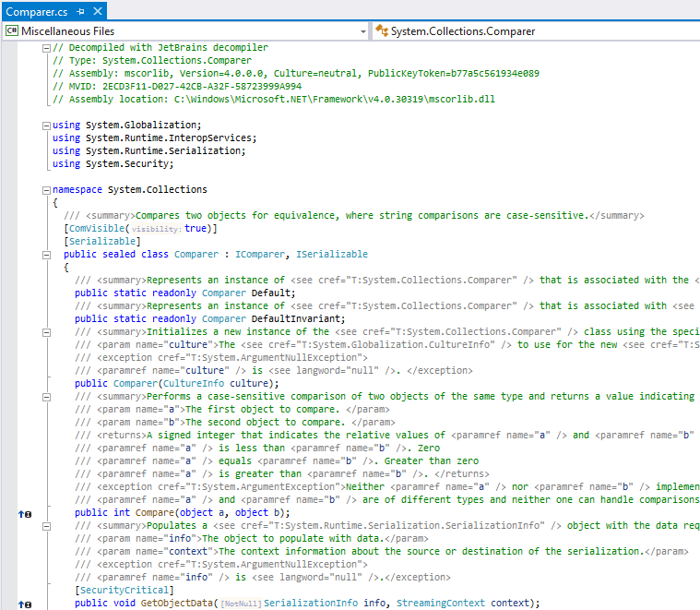700x610 pixels.
Task: Click the C# icon beside Miscellaneous Files
Action: click(12, 30)
